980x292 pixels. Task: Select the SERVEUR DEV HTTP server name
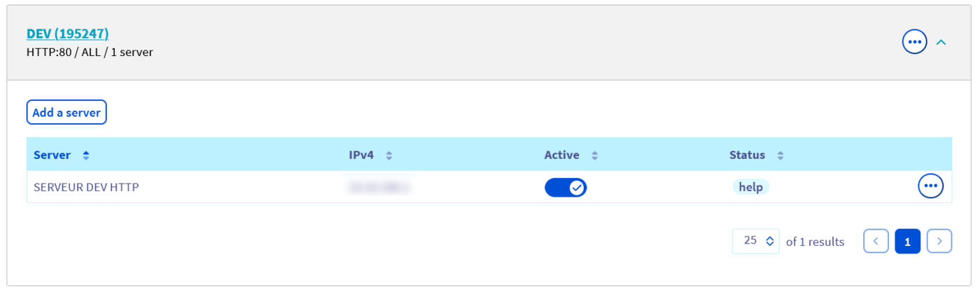(x=86, y=187)
